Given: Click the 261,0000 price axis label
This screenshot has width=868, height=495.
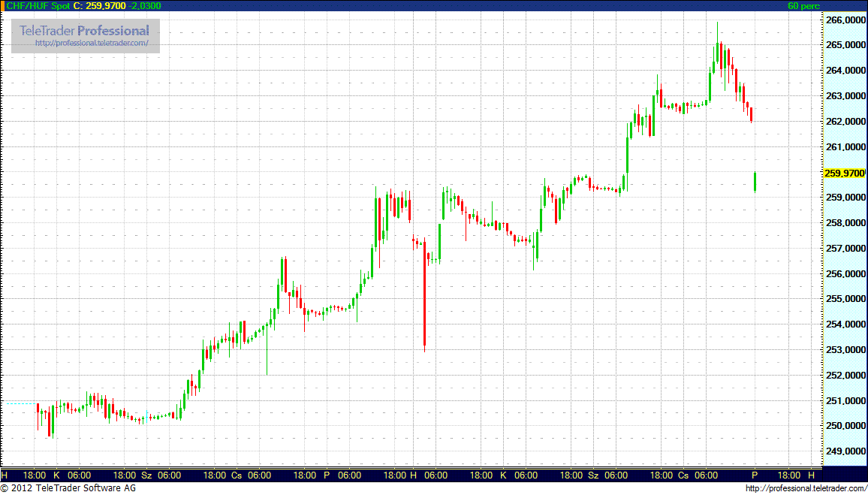Looking at the screenshot, I should click(x=845, y=146).
